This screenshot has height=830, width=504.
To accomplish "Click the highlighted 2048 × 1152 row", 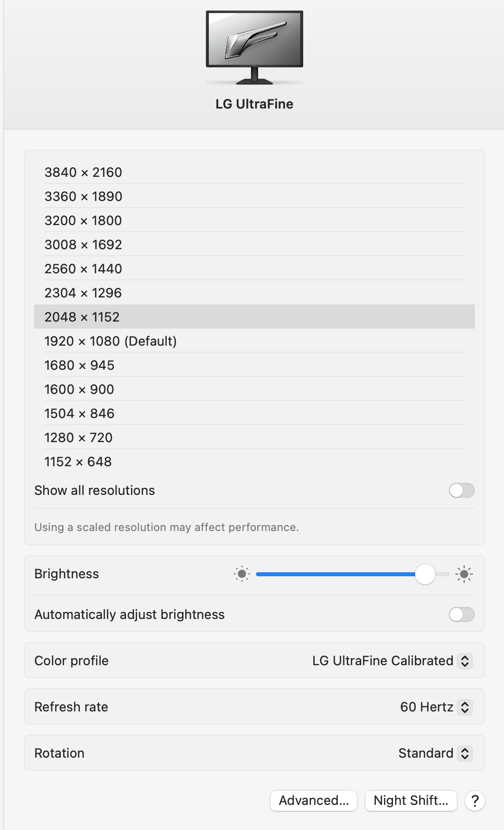I will point(254,317).
